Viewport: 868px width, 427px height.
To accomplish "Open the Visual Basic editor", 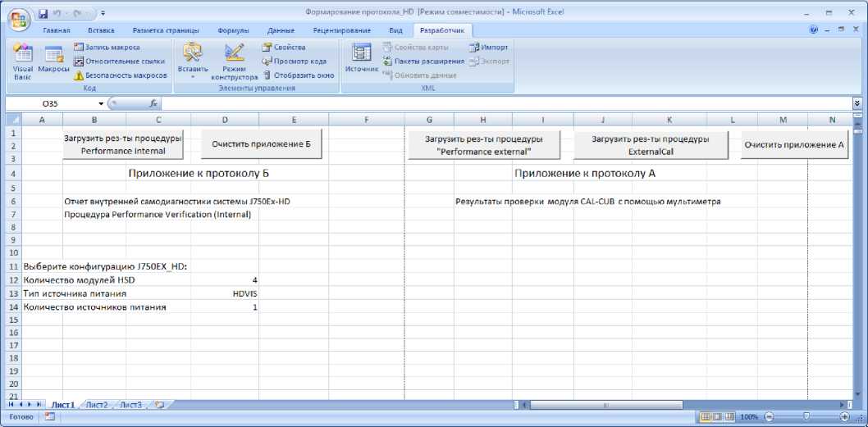I will 23,62.
